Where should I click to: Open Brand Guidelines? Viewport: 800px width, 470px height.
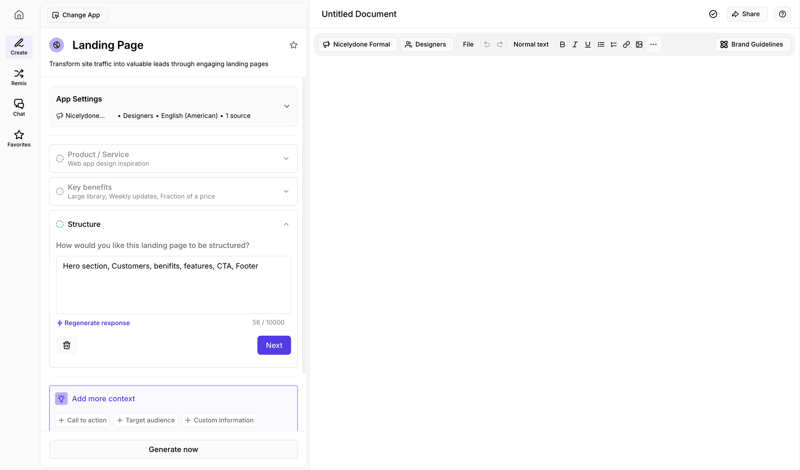pos(753,44)
